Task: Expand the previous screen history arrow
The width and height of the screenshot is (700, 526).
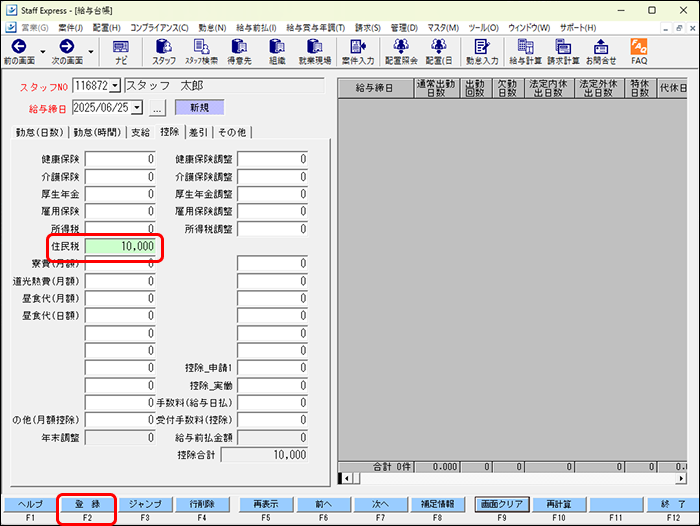Action: 43,52
